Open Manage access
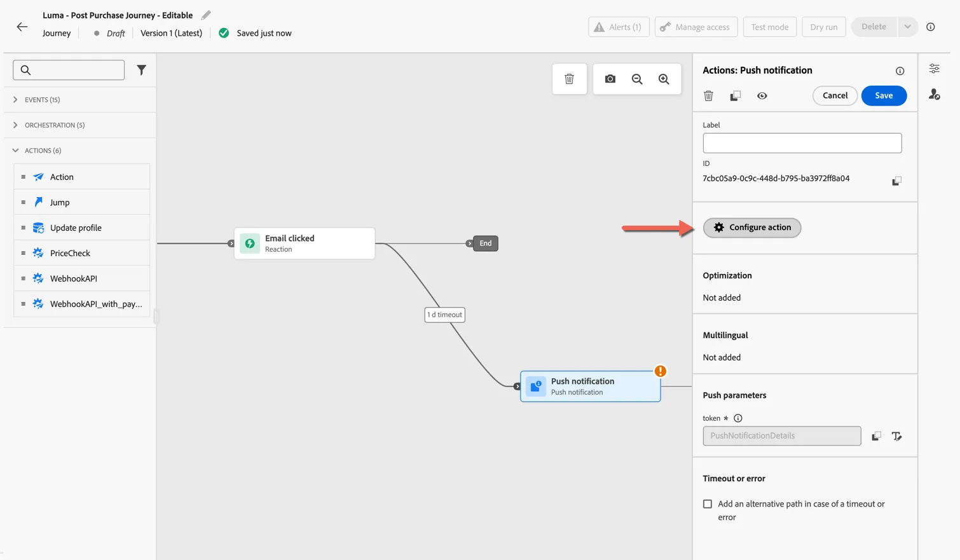The width and height of the screenshot is (960, 560). pos(696,27)
